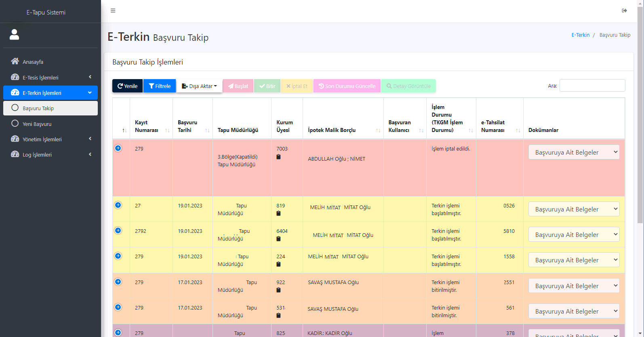Expand row details for record 2792
Viewport: 644px width, 337px height.
118,230
